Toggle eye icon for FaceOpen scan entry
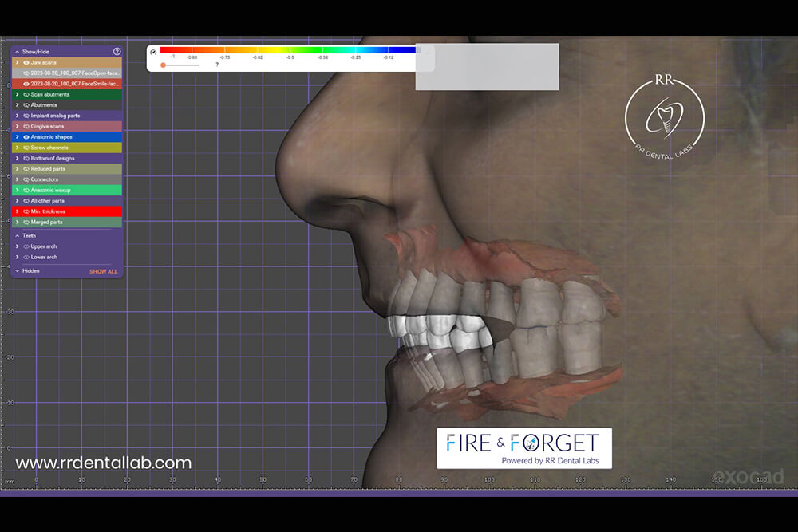 pyautogui.click(x=26, y=73)
